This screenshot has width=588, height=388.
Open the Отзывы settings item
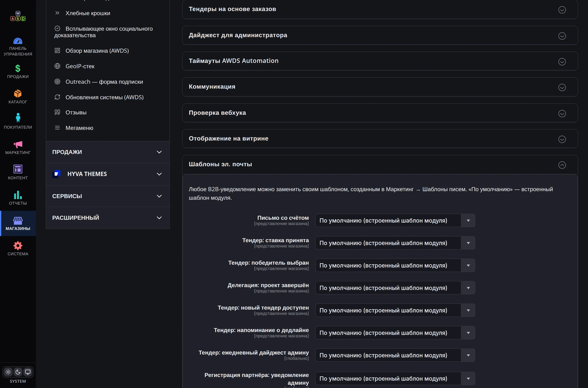[x=108, y=112]
